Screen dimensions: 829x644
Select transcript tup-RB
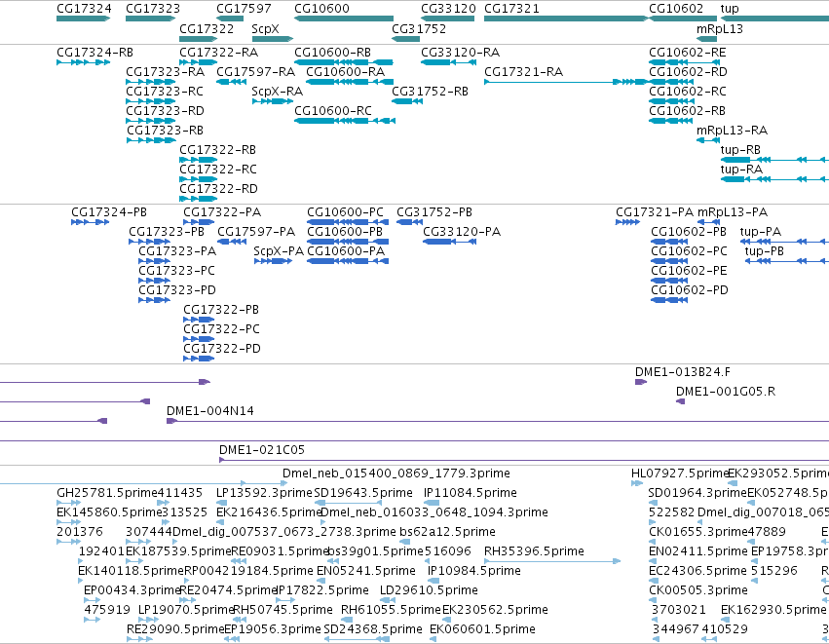click(x=740, y=150)
